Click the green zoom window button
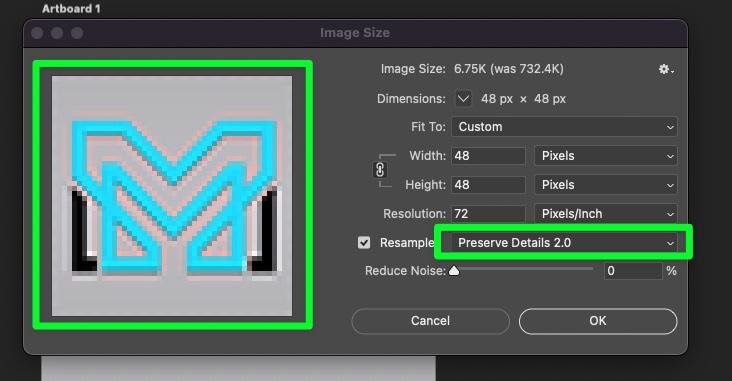Screen dimensions: 732x381 coord(77,33)
